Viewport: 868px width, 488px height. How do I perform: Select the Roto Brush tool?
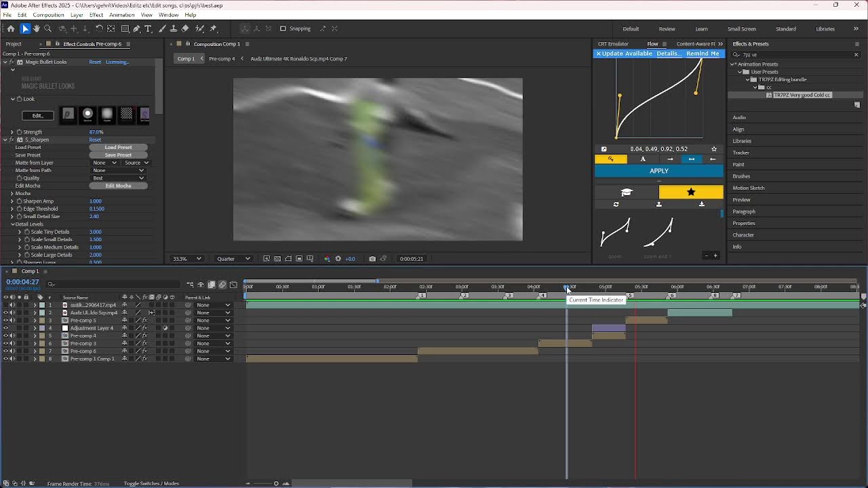[x=200, y=28]
